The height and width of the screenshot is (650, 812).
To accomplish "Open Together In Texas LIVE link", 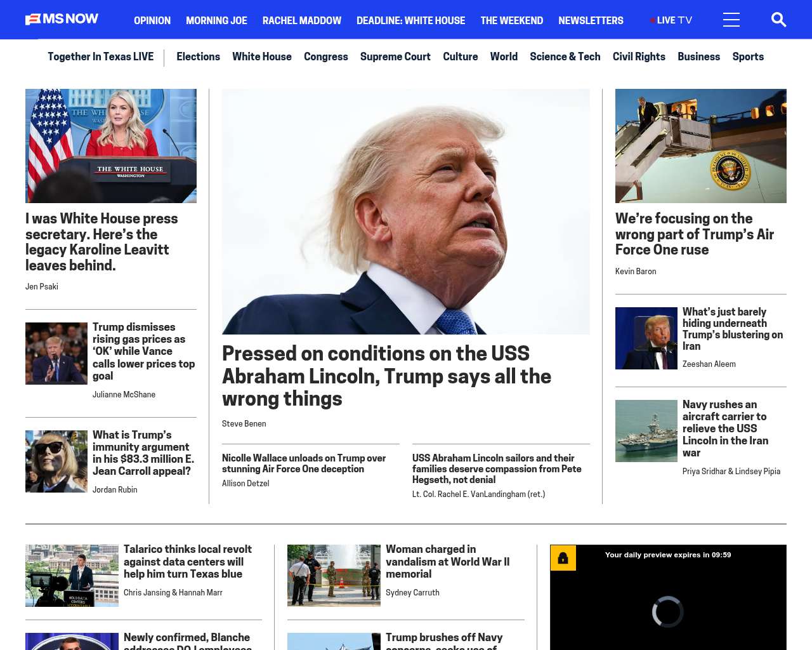I will click(x=100, y=56).
